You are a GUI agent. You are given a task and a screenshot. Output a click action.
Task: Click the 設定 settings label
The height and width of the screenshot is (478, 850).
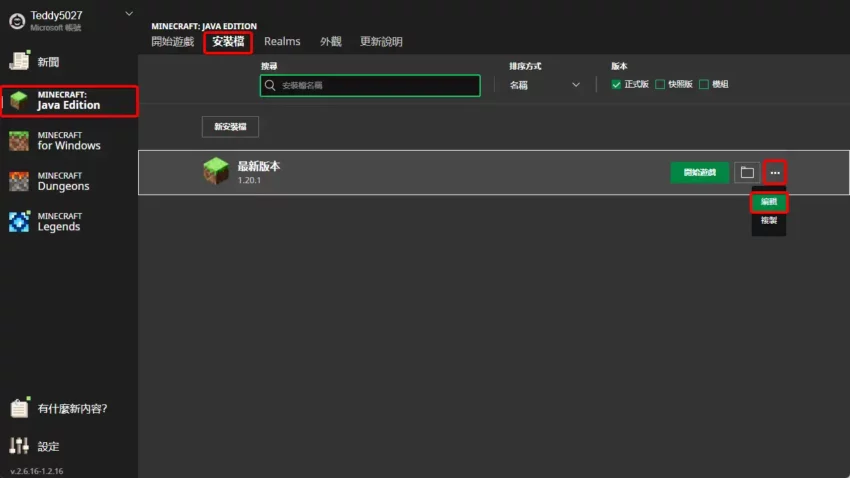[x=48, y=447]
